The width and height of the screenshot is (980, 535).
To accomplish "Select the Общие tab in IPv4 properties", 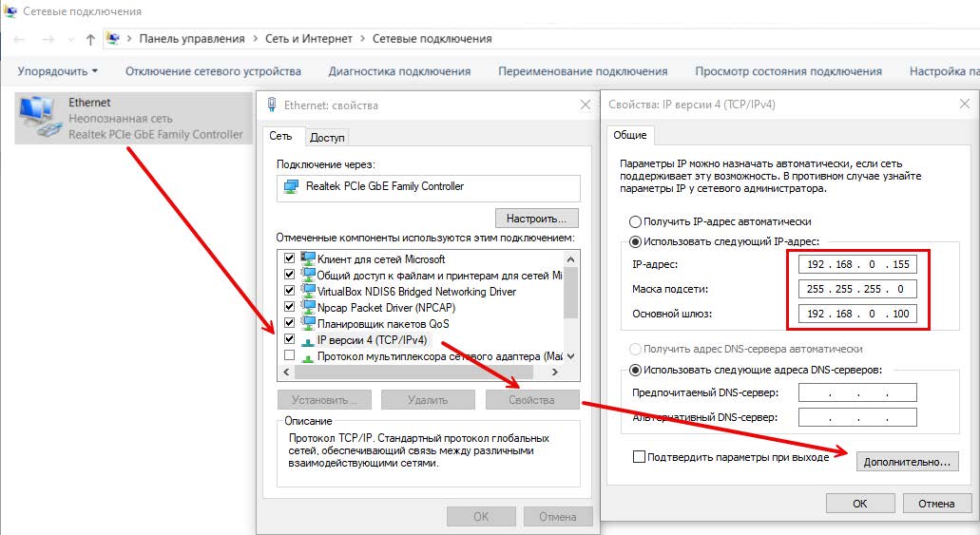I will coord(629,135).
